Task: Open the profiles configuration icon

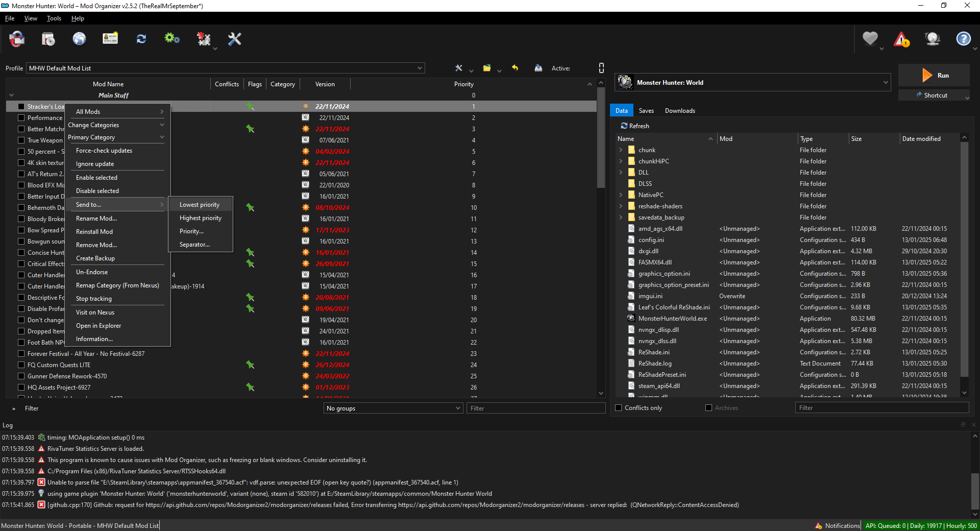Action: coord(110,39)
